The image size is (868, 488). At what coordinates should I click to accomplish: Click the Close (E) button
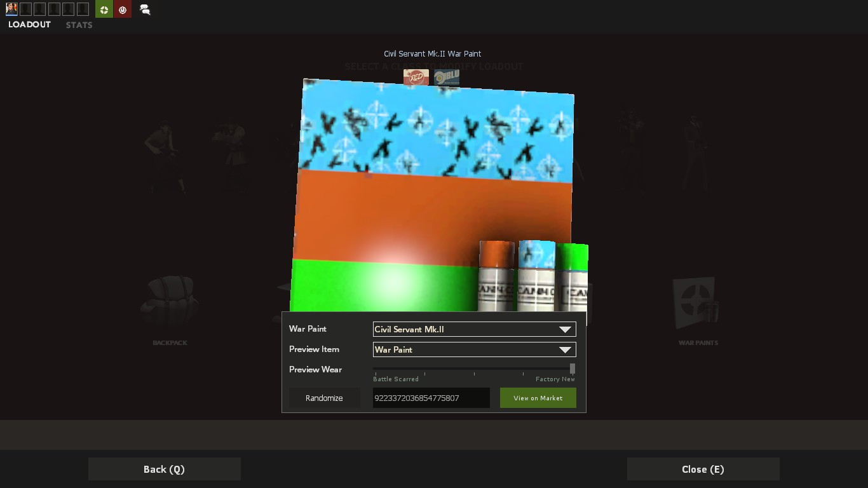pos(703,469)
